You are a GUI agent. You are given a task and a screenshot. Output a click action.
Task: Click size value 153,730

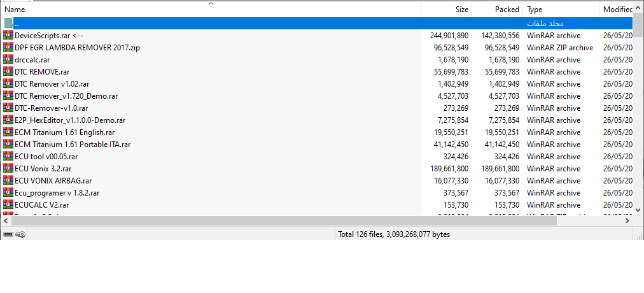456,205
